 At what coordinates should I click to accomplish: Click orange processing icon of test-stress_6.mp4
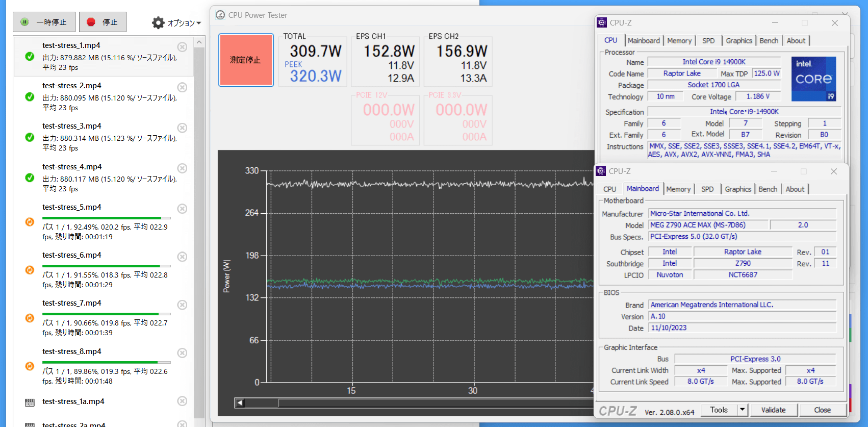point(30,270)
